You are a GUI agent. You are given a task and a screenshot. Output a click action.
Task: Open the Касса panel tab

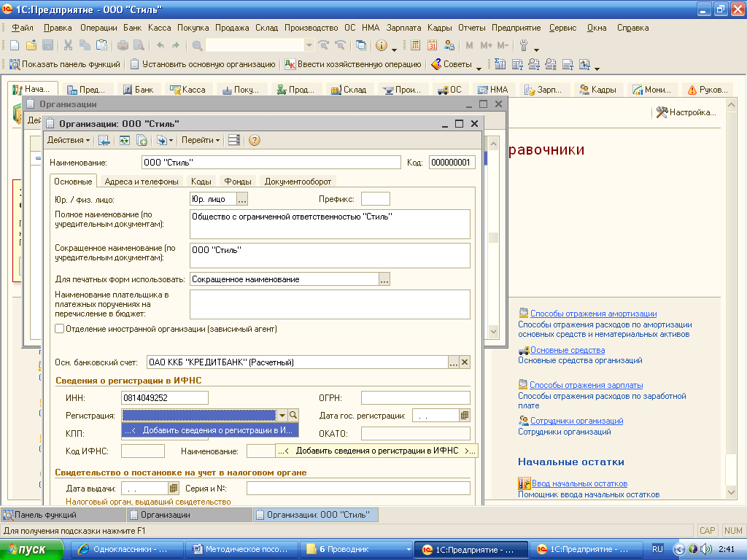187,90
